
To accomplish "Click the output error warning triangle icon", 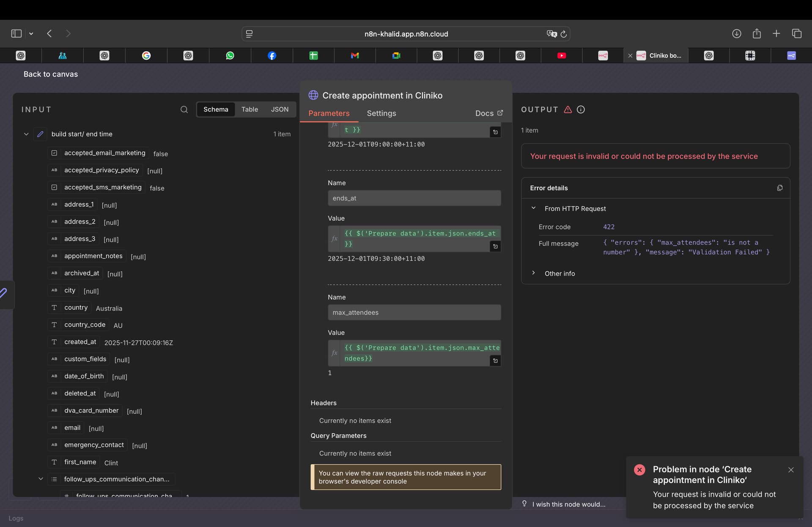I will (x=568, y=109).
